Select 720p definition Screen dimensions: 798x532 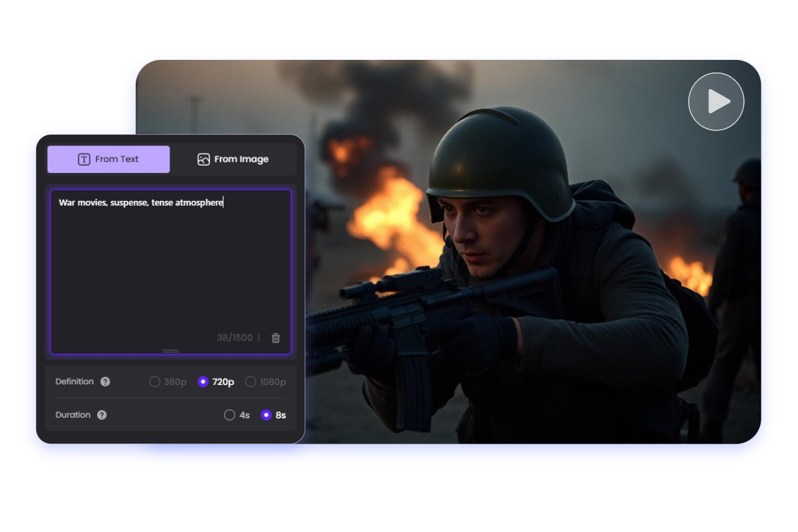(216, 382)
